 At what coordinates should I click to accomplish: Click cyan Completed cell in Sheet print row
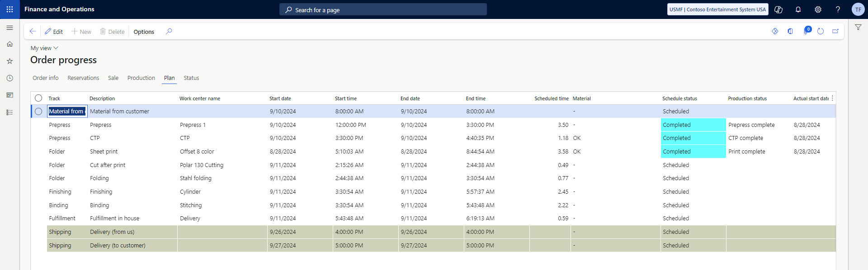click(x=693, y=152)
